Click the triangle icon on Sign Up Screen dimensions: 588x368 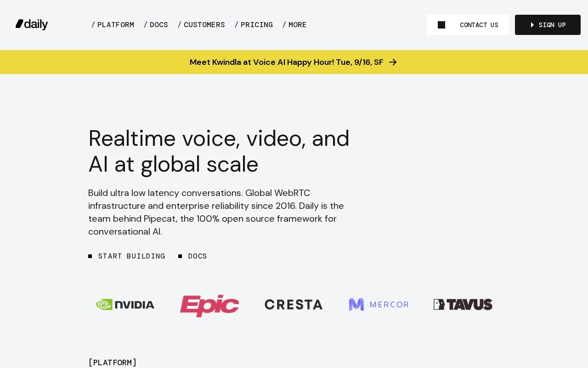pyautogui.click(x=532, y=25)
